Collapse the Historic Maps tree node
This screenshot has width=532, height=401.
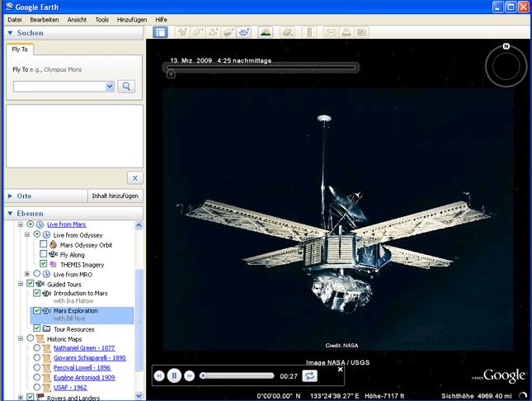click(21, 338)
